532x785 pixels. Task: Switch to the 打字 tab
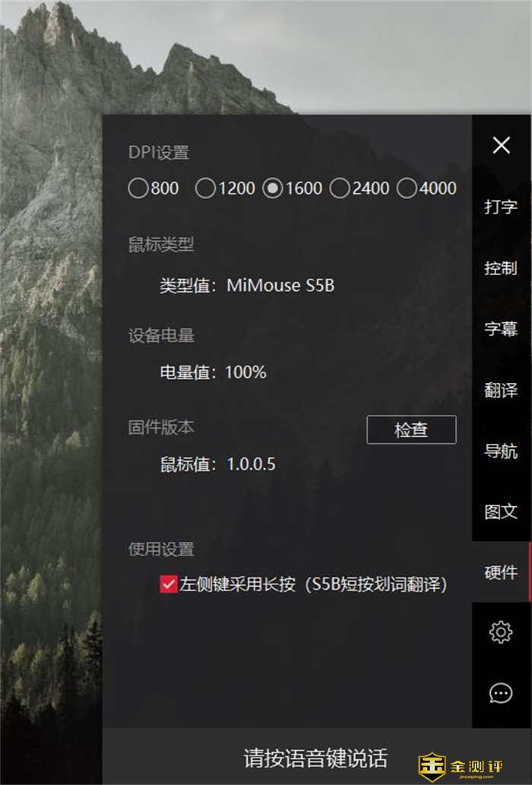pyautogui.click(x=501, y=206)
